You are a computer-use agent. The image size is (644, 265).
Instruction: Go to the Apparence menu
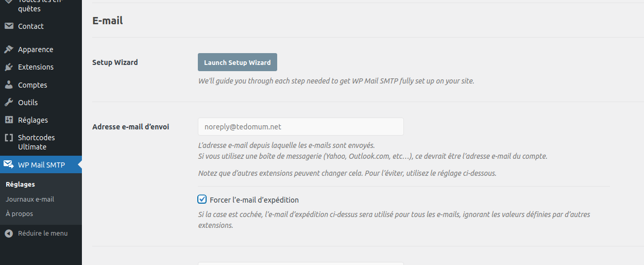36,49
